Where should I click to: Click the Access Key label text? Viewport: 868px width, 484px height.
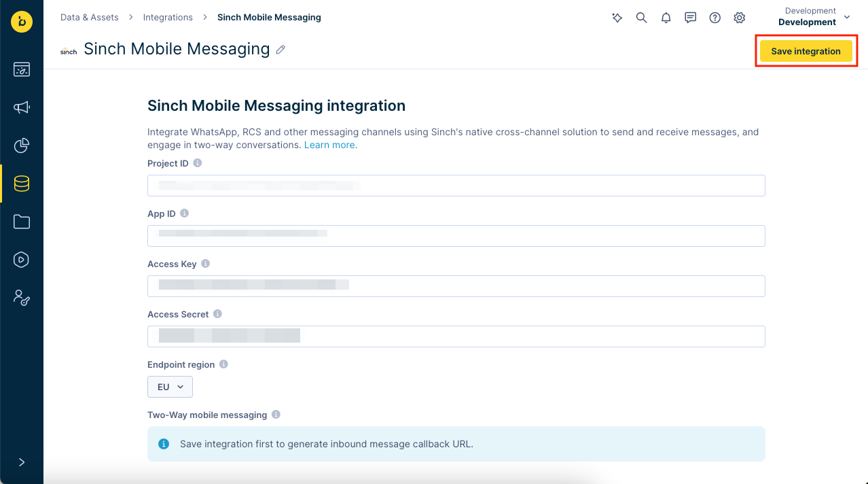click(x=172, y=264)
